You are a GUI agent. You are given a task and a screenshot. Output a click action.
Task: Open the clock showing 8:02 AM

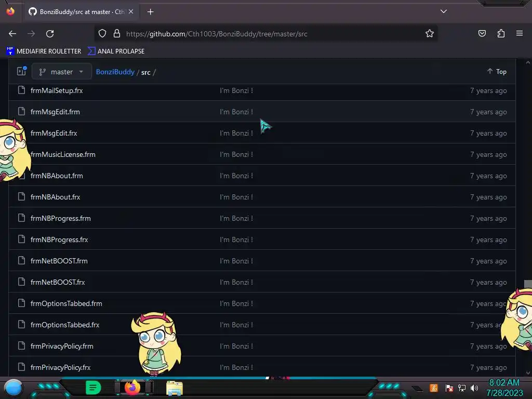point(504,388)
